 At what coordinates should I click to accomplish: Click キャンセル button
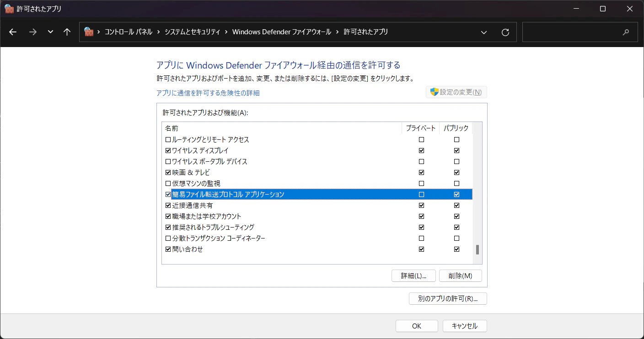pyautogui.click(x=465, y=326)
